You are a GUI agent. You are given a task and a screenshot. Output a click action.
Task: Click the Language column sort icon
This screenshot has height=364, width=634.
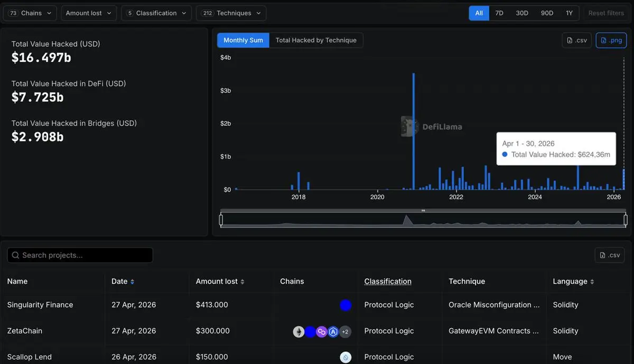(592, 282)
